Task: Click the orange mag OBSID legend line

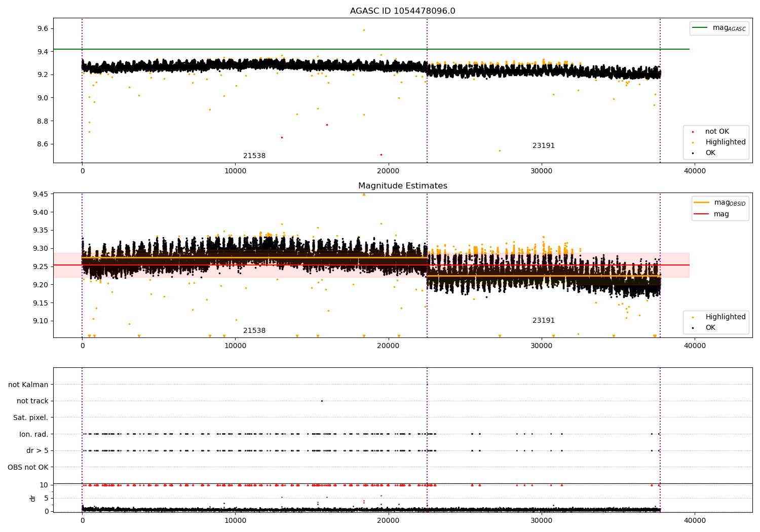Action: (701, 203)
